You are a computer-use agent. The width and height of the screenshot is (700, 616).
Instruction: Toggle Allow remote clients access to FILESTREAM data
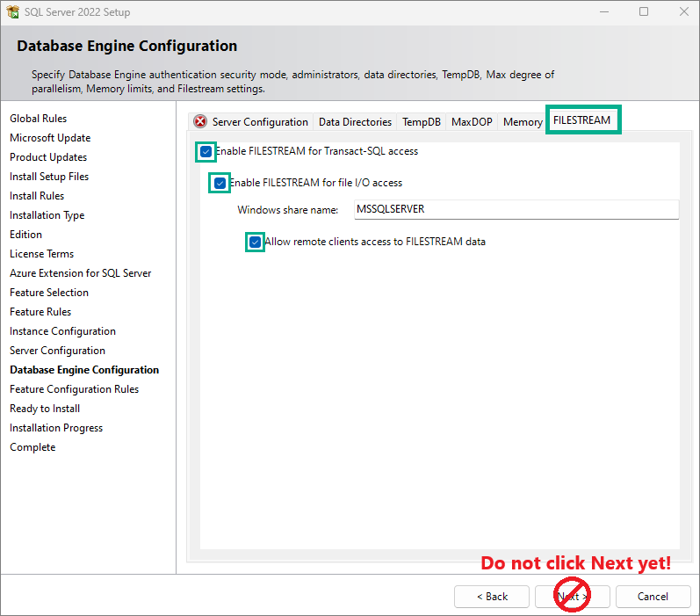[255, 243]
